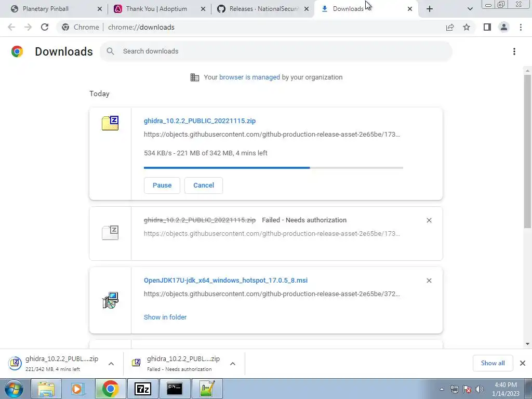Remove the OpenJDK17U download entry
Viewport: 532px width, 399px height.
click(x=429, y=281)
